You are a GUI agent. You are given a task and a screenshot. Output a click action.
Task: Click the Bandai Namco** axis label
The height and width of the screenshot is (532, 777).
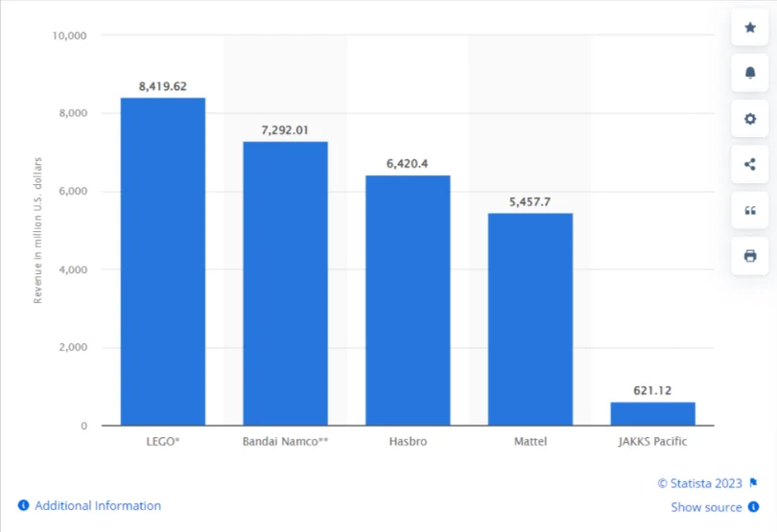(286, 441)
